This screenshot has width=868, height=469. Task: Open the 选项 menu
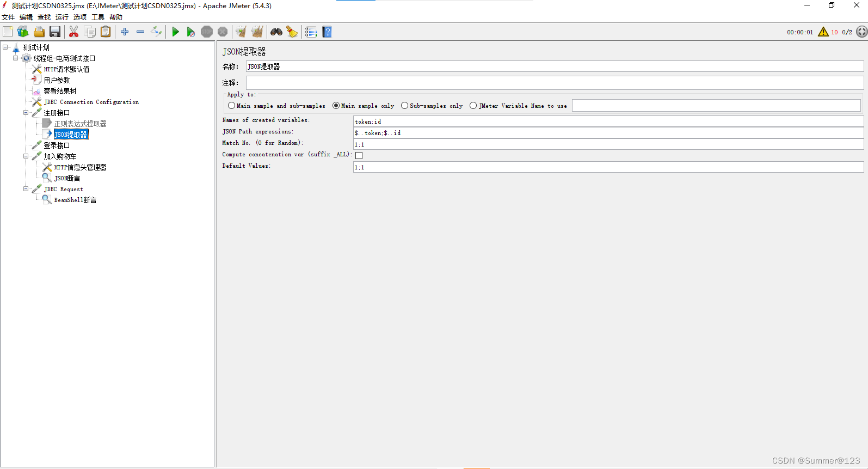[x=80, y=17]
